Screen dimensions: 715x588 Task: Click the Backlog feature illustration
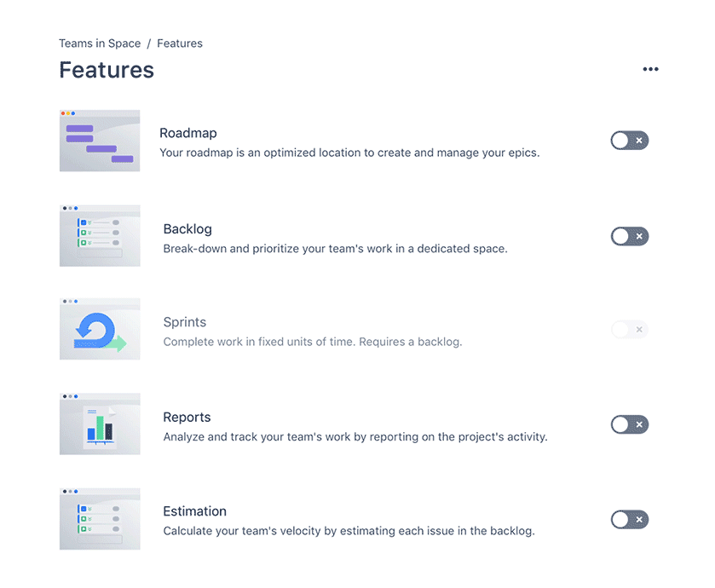click(100, 236)
